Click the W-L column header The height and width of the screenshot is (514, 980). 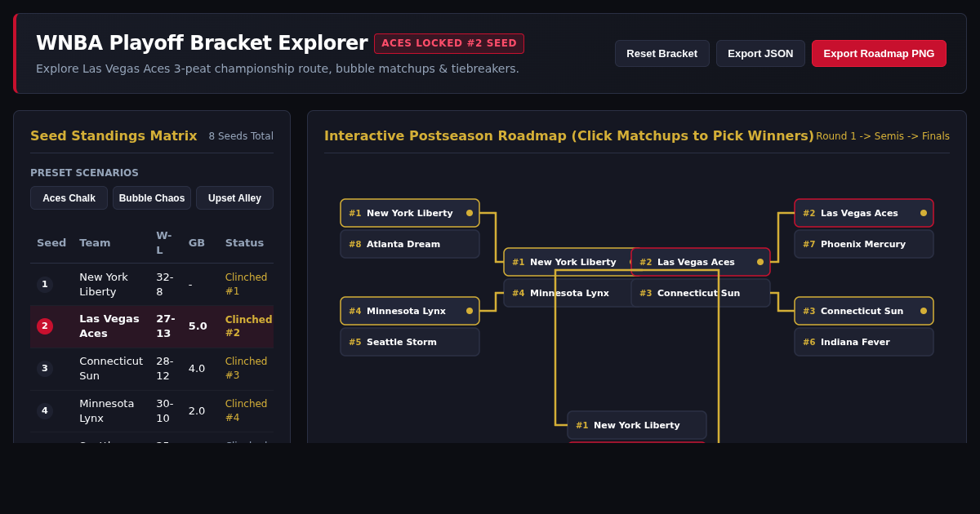click(164, 242)
